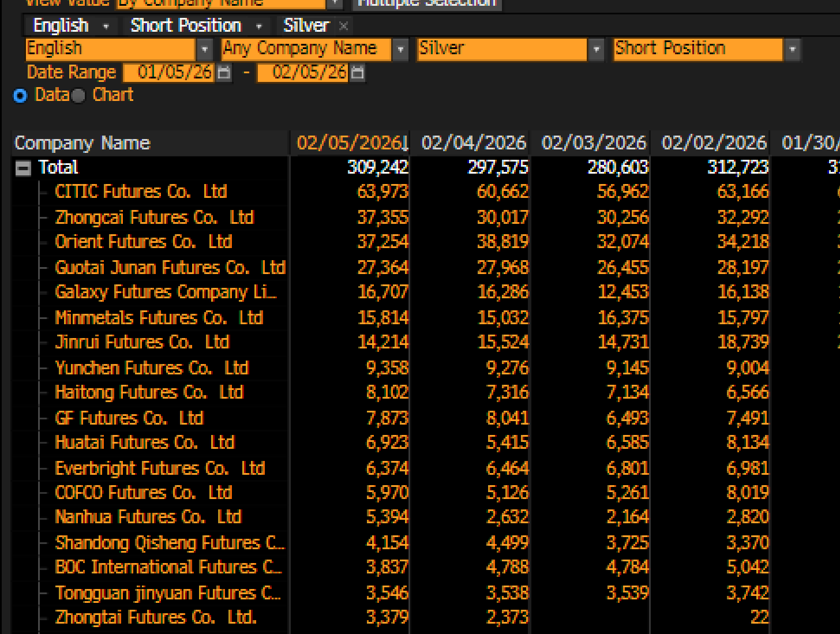Expand English tab dropdown arrow
Image resolution: width=840 pixels, height=634 pixels.
click(106, 26)
